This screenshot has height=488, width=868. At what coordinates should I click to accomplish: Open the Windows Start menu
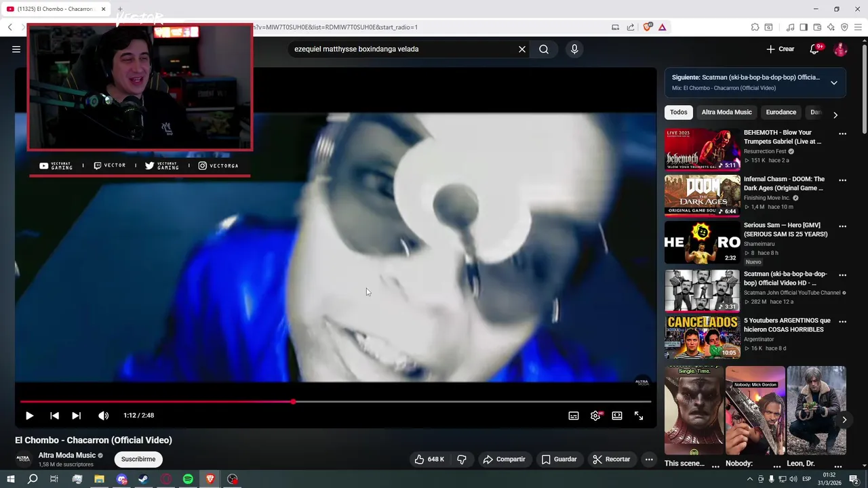click(x=11, y=479)
